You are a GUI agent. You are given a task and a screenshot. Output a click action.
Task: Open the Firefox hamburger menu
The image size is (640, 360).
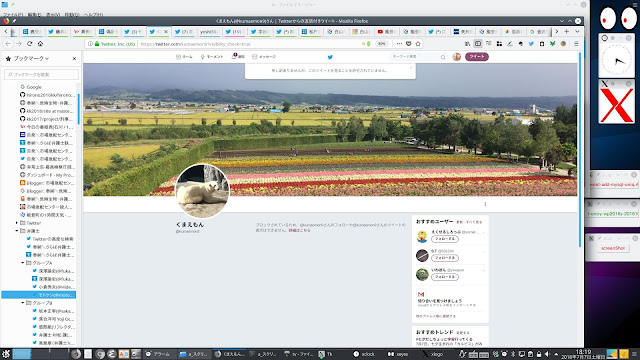576,44
